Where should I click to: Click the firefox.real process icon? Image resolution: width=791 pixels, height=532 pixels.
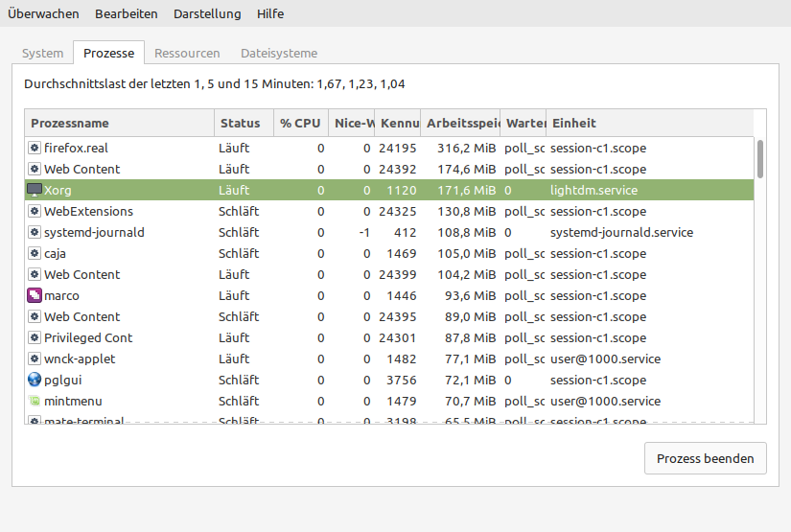pyautogui.click(x=35, y=148)
